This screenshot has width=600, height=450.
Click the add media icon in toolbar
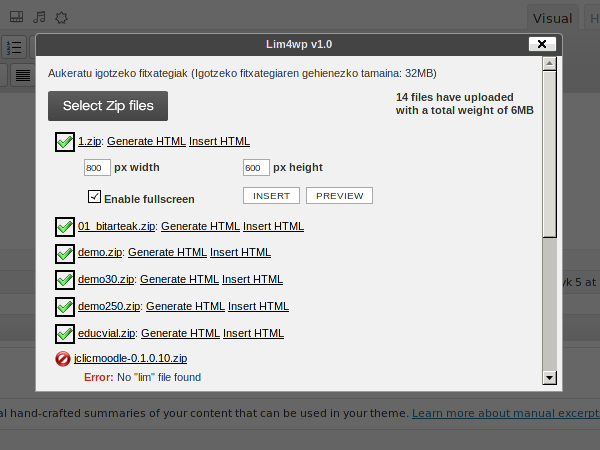(x=16, y=17)
